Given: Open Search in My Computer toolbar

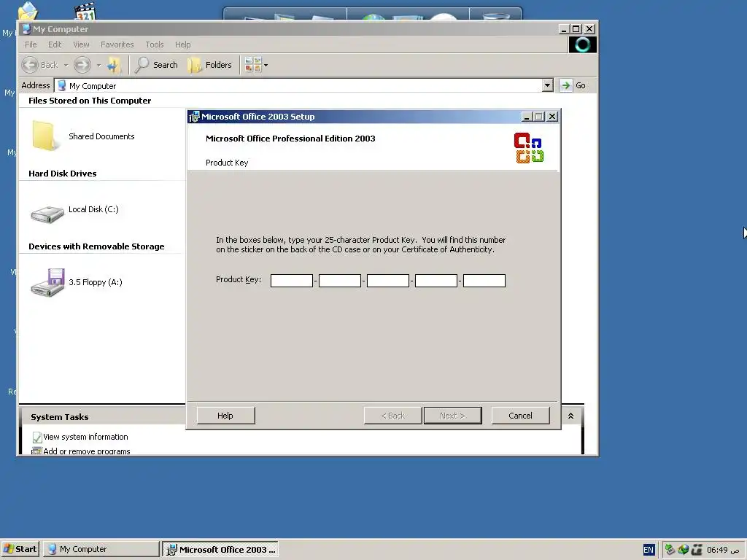Looking at the screenshot, I should [x=157, y=65].
